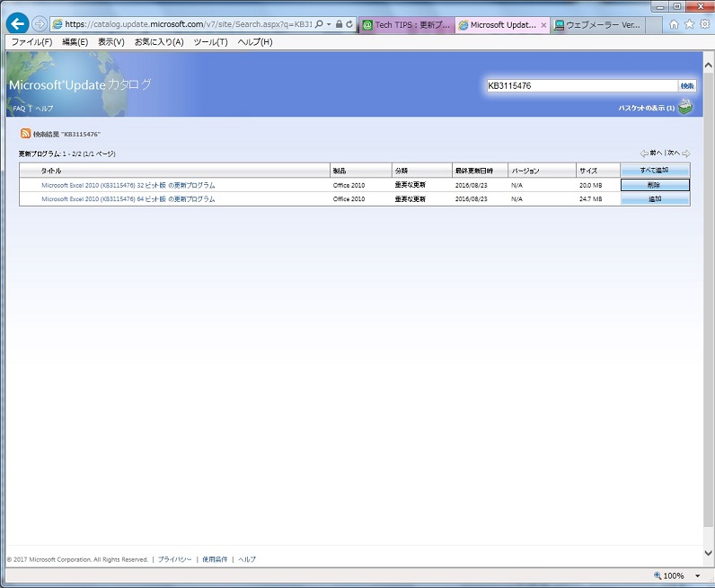
Task: Switch to the Tech TIPS tab
Action: tap(407, 25)
